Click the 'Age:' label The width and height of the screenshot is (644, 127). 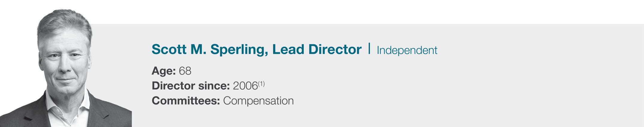point(164,71)
